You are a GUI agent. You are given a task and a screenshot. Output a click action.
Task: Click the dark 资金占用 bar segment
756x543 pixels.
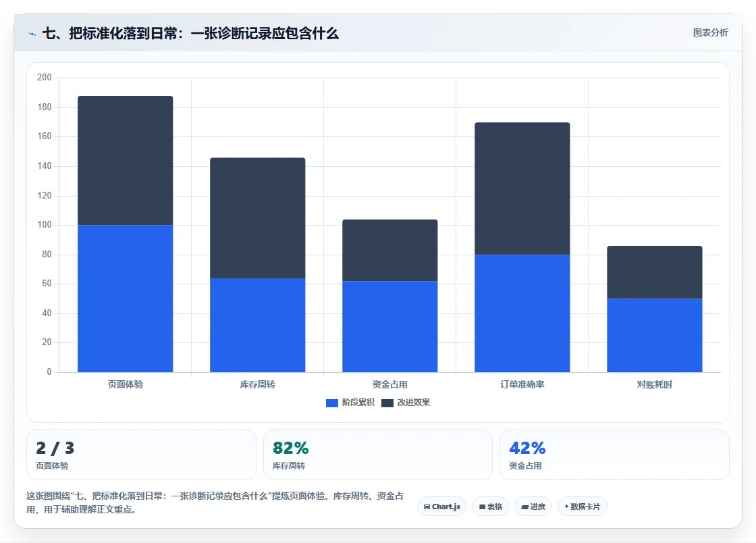pos(390,251)
